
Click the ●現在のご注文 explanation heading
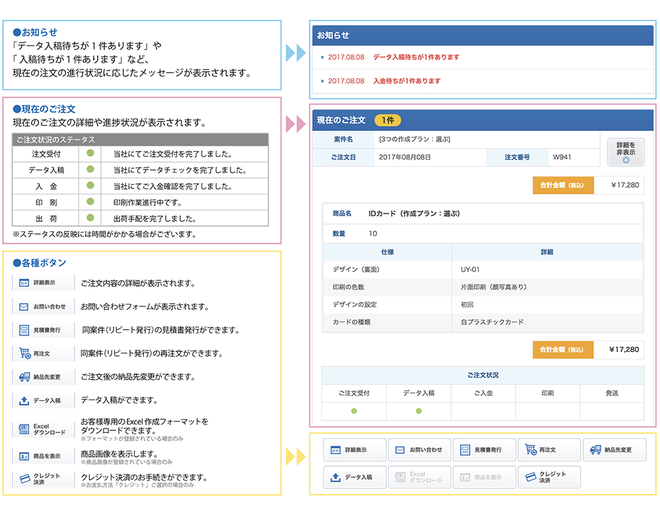click(44, 109)
